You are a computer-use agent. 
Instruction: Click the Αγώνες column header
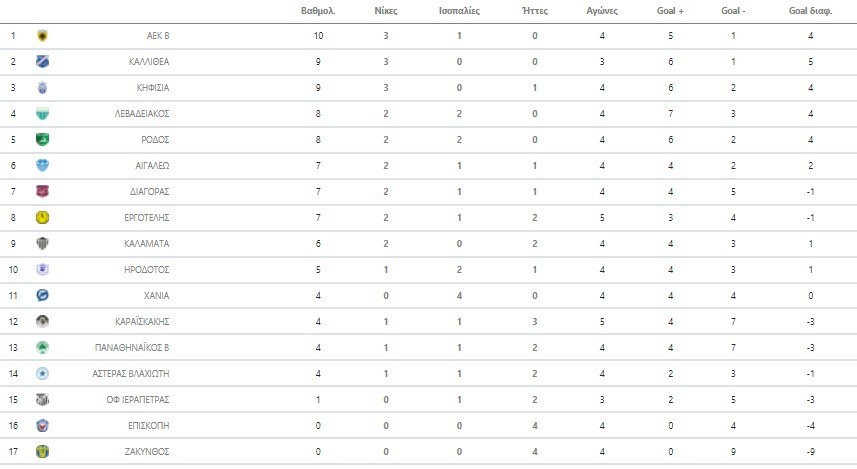click(x=602, y=12)
